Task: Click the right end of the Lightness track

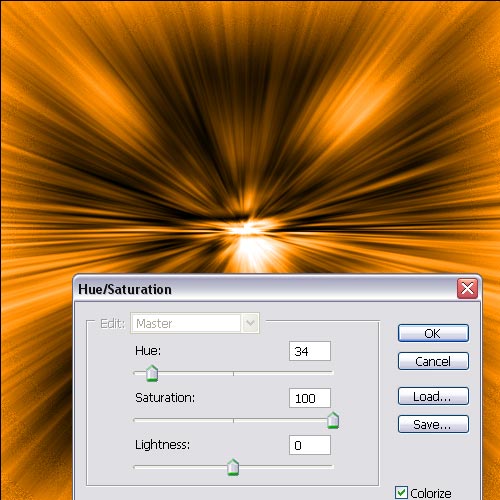Action: [x=332, y=467]
